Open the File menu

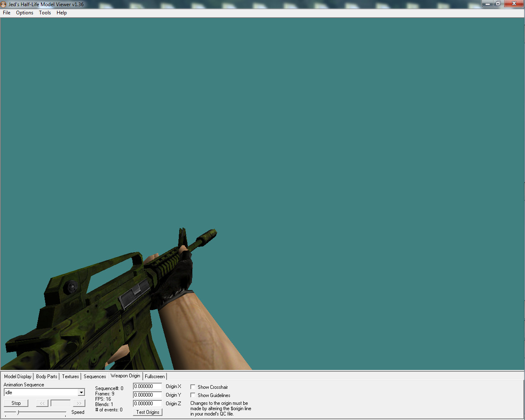[6, 13]
